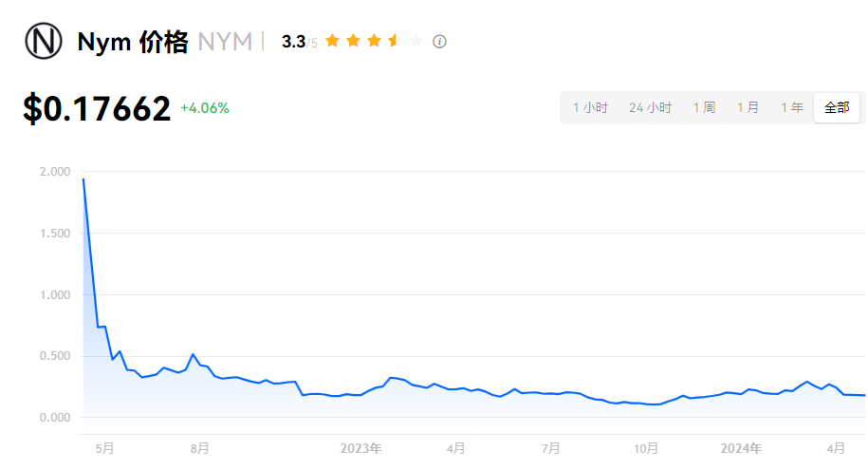868x470 pixels.
Task: Switch chart to 24小时 range
Action: tap(650, 108)
